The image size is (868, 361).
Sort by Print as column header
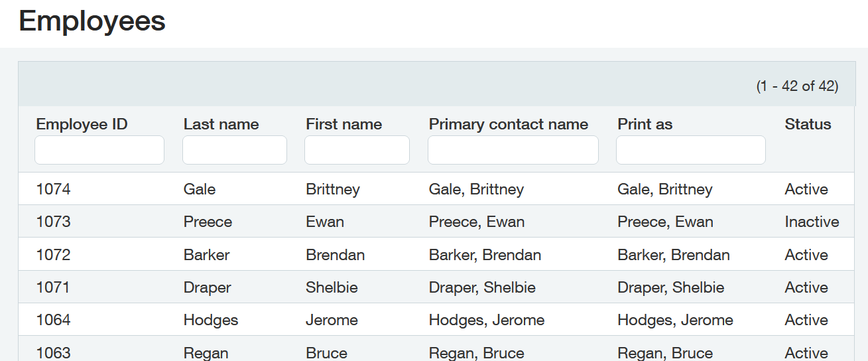click(645, 124)
